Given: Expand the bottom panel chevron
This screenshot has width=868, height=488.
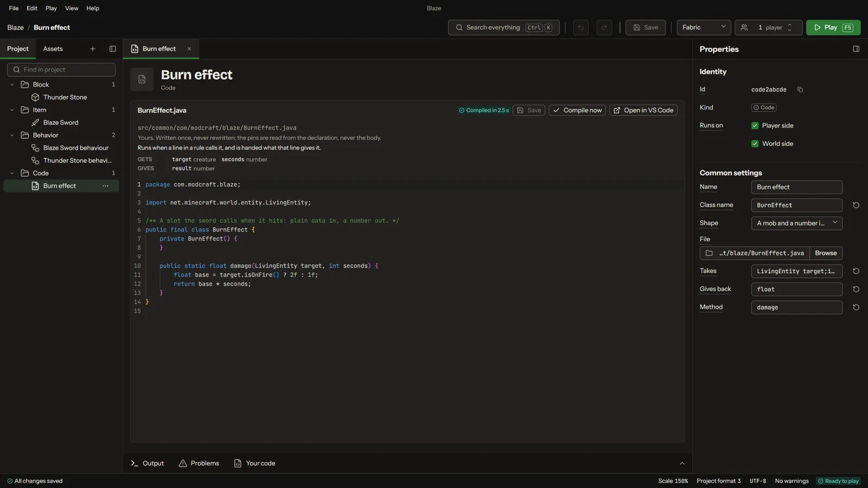Looking at the screenshot, I should coord(682,463).
